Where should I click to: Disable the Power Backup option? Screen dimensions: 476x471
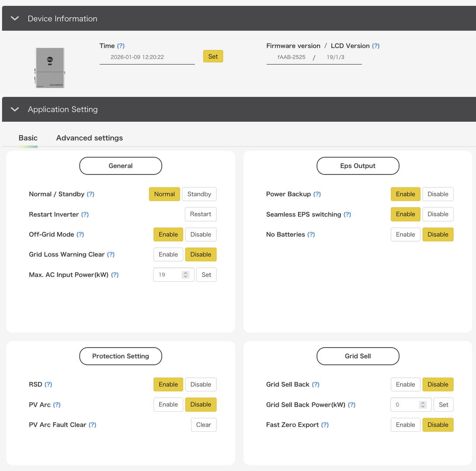click(438, 194)
